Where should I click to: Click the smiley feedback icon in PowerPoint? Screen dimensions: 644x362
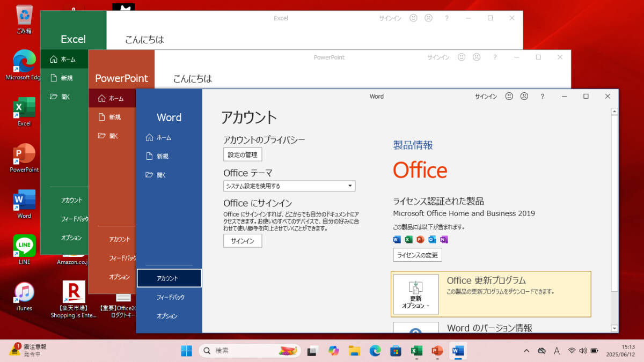(x=462, y=57)
